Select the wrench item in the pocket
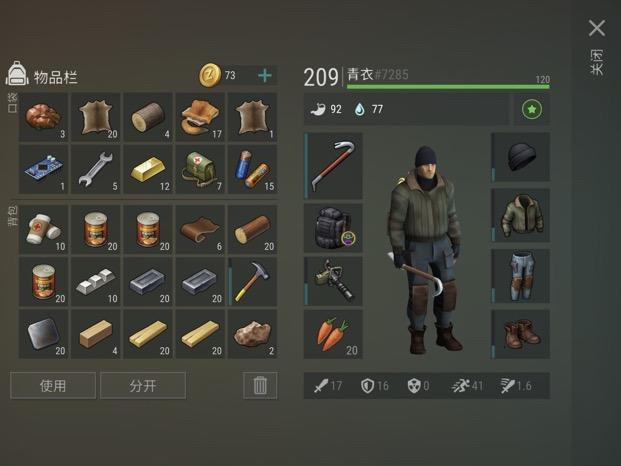The height and width of the screenshot is (466, 621). (96, 169)
